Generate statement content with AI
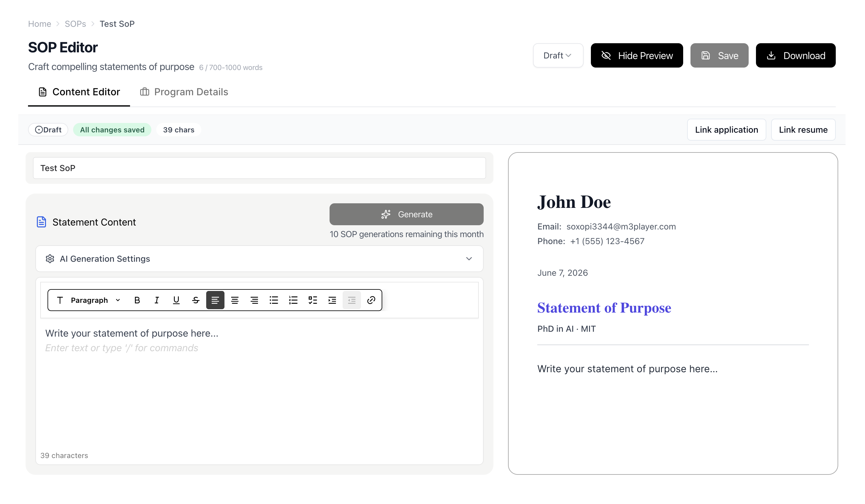The height and width of the screenshot is (504, 865). (x=407, y=215)
